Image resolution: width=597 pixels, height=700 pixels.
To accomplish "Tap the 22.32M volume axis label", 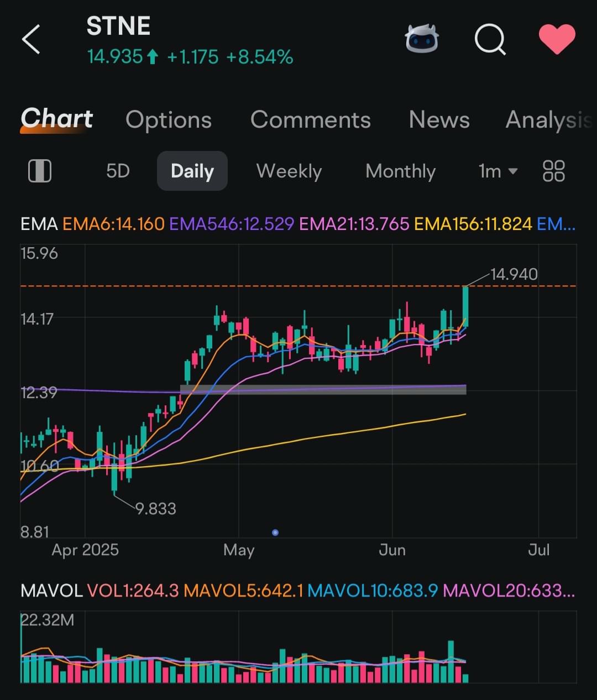I will pos(47,620).
